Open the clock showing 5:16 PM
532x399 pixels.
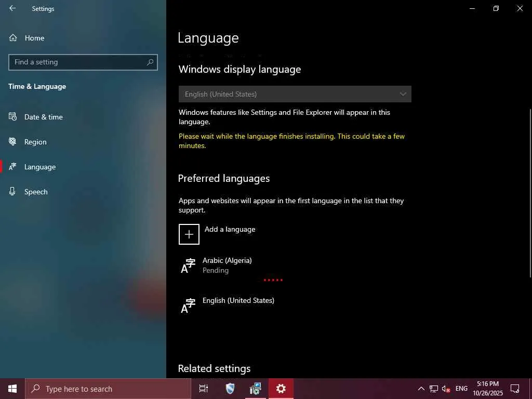point(487,389)
